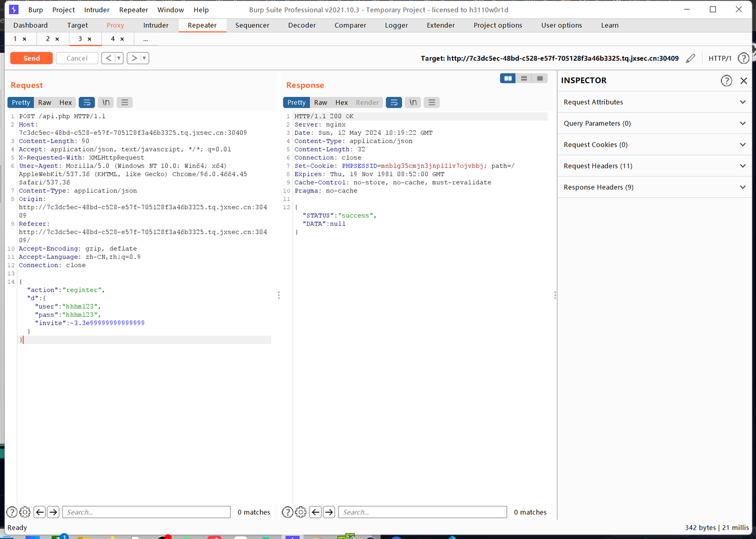Open Inspector help icon
This screenshot has width=756, height=539.
click(x=726, y=81)
